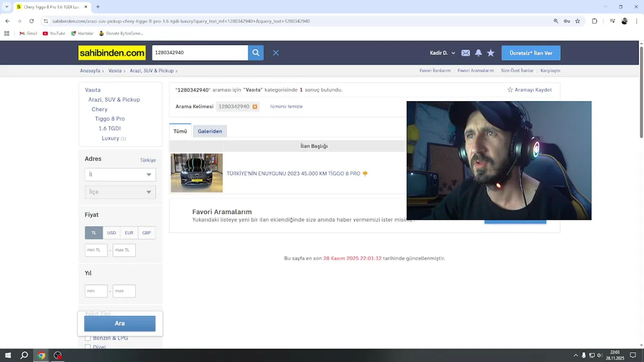Open the Windows Start menu
Viewport: 644px width, 362px height.
pos(8,355)
